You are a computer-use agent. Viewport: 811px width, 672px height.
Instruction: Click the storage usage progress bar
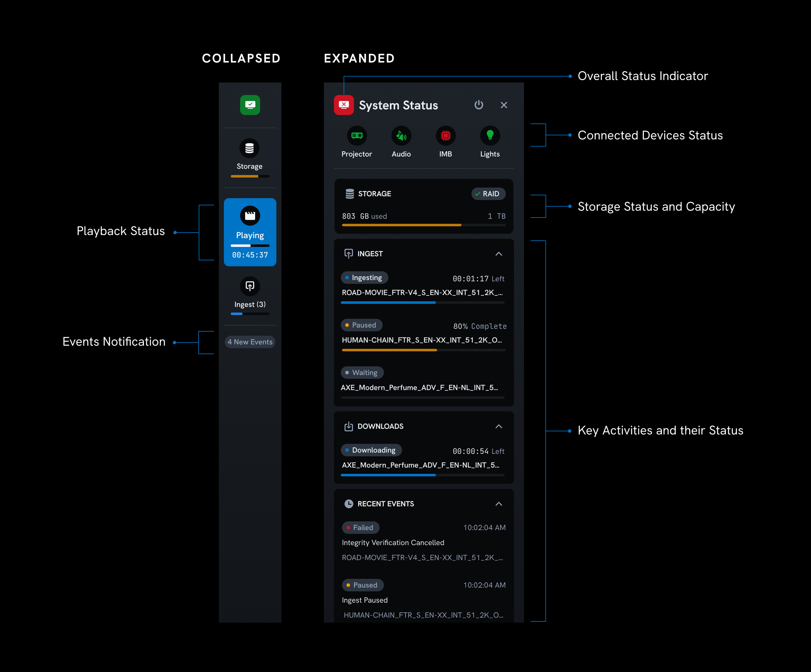[424, 225]
